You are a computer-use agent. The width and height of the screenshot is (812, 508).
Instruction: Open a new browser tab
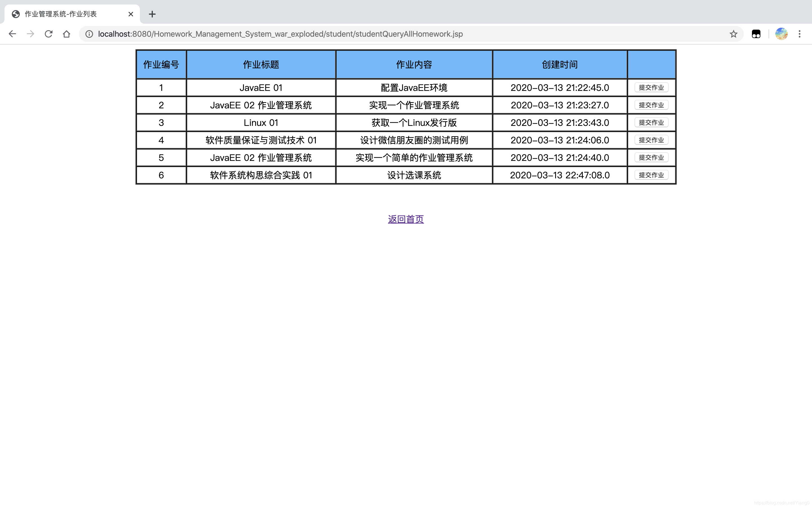coord(152,14)
